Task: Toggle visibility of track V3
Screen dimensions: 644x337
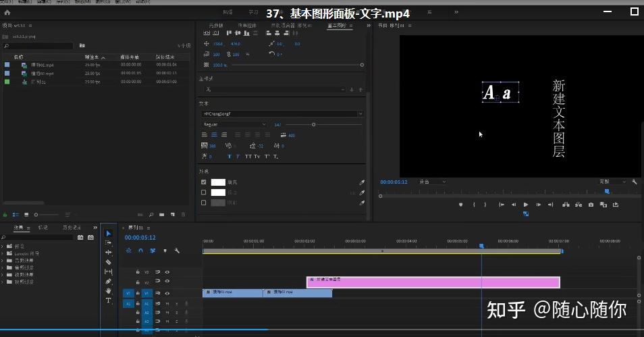Action: pyautogui.click(x=167, y=272)
